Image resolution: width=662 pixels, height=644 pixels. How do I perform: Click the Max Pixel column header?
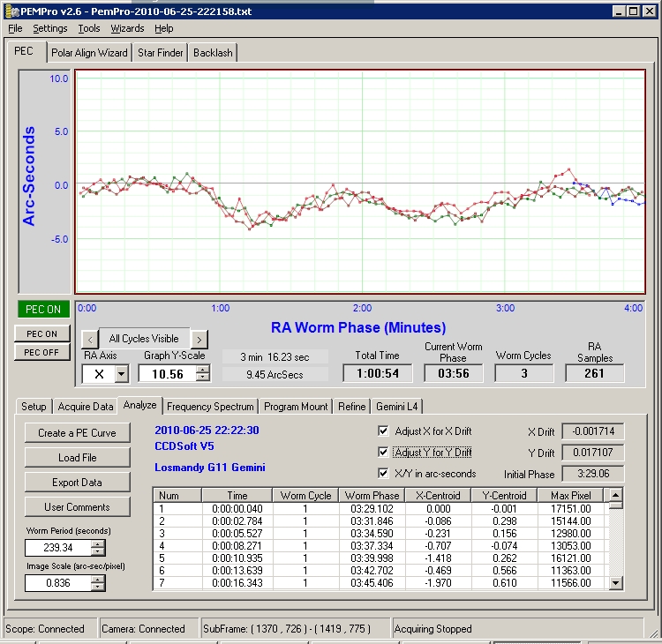point(571,496)
